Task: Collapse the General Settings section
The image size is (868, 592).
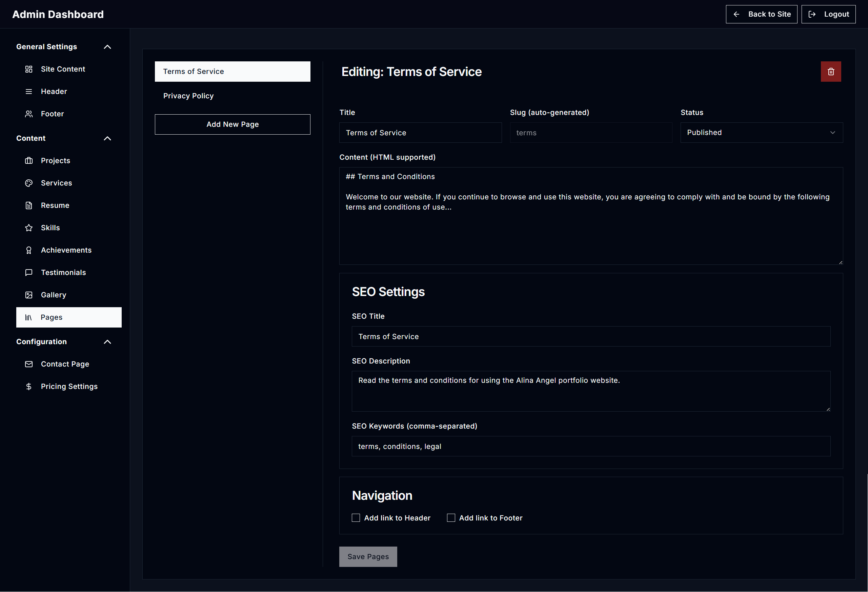Action: [x=107, y=46]
